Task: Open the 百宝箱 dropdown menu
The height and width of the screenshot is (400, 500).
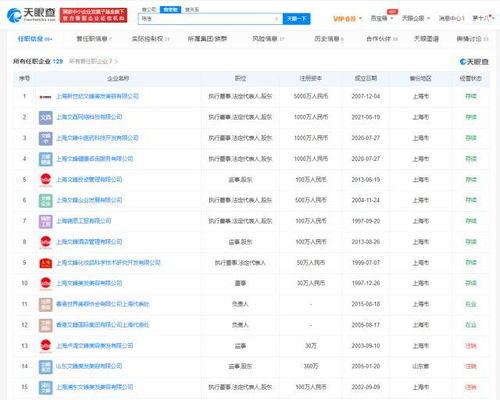Action: (382, 18)
